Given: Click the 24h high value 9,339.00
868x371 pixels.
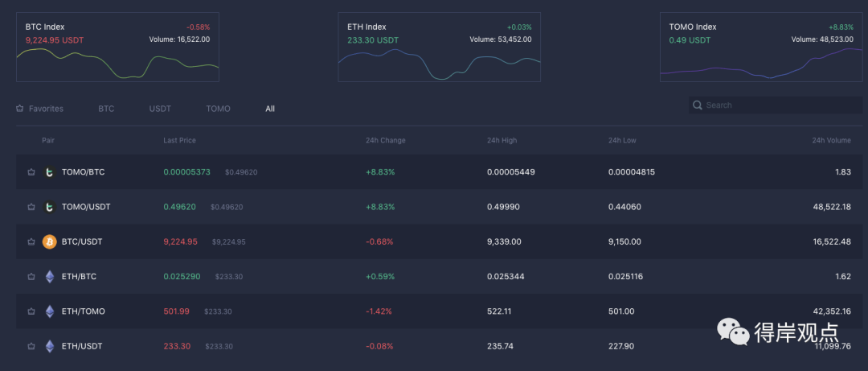Looking at the screenshot, I should 504,241.
